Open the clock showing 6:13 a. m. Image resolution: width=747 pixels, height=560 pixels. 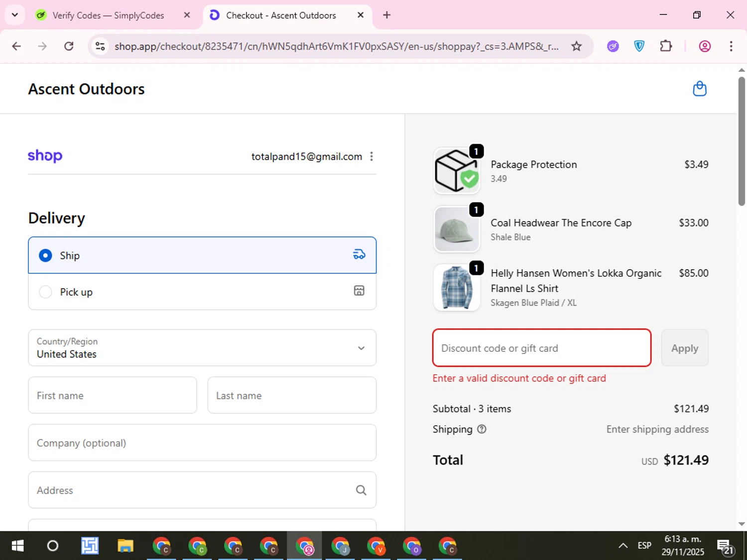pos(683,546)
